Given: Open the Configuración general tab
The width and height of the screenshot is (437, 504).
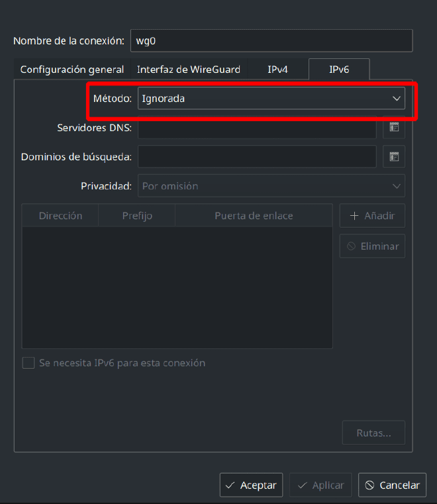Looking at the screenshot, I should [72, 69].
